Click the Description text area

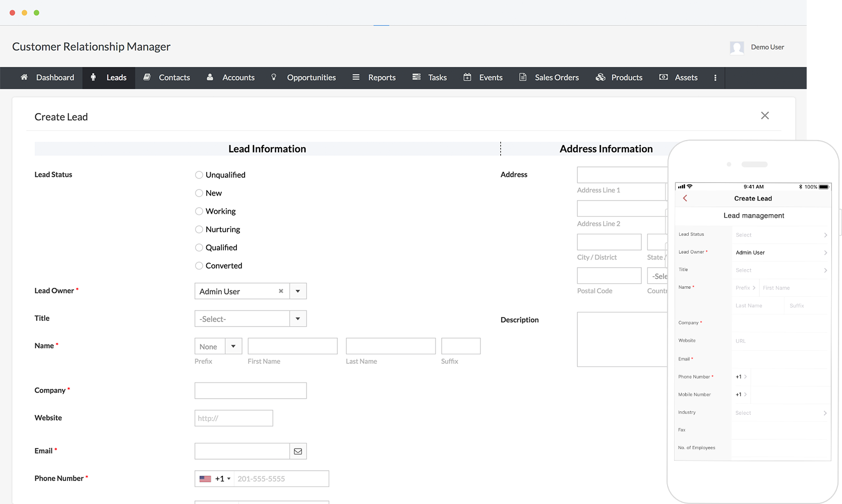(x=623, y=339)
